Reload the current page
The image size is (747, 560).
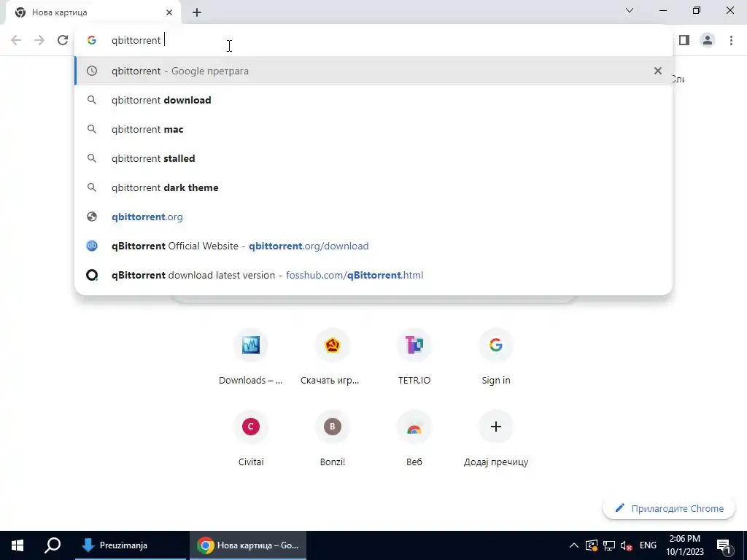[x=63, y=40]
